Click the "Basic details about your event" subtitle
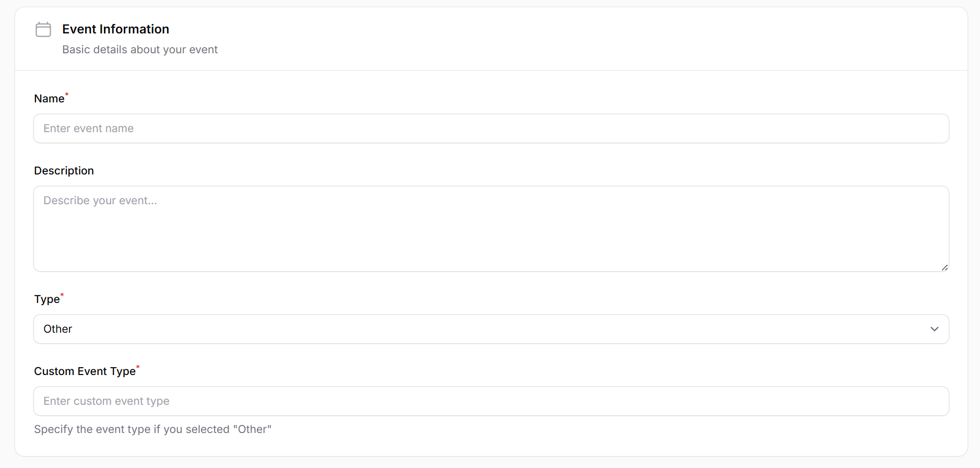Screen dimensions: 980x468 (x=140, y=50)
